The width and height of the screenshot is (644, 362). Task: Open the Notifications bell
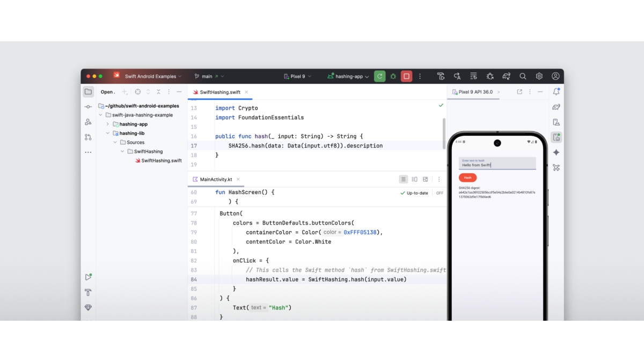(557, 92)
